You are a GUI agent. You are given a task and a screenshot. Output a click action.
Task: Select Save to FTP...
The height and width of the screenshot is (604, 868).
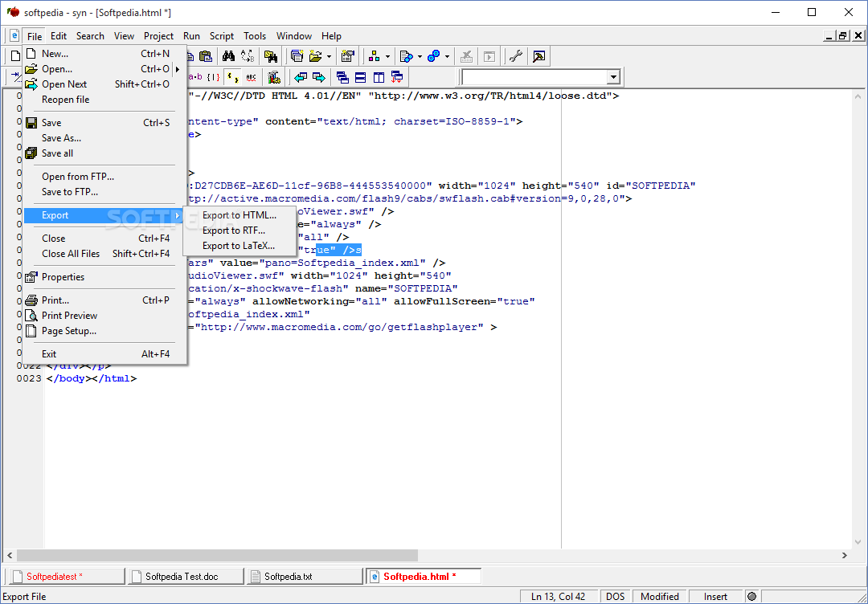(104, 192)
